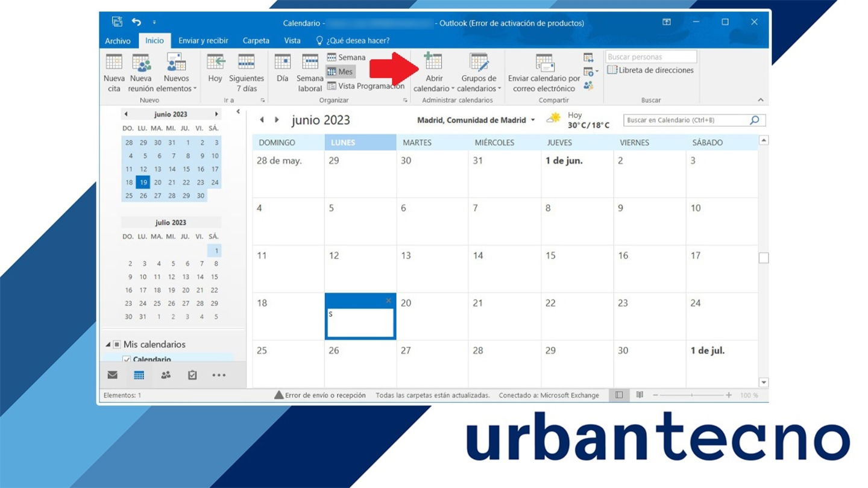Open People from the navigation bar
The height and width of the screenshot is (488, 868).
[x=166, y=375]
